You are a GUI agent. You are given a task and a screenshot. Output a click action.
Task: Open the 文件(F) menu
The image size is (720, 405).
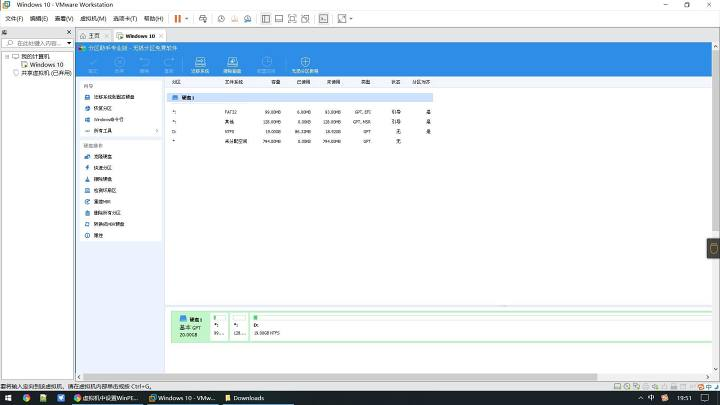click(14, 19)
